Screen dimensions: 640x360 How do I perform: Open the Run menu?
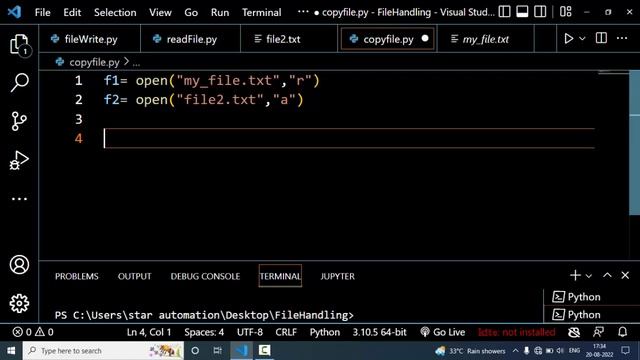click(220, 12)
